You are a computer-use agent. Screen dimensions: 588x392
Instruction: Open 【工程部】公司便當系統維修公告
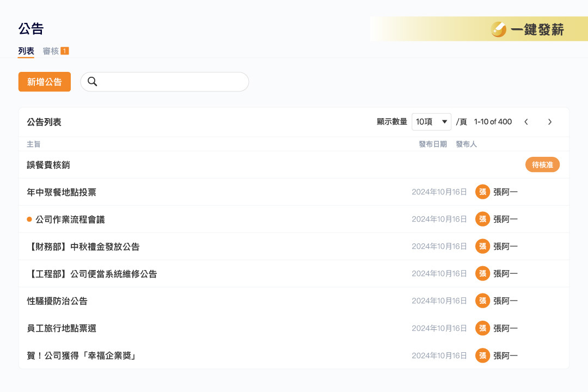click(x=92, y=274)
